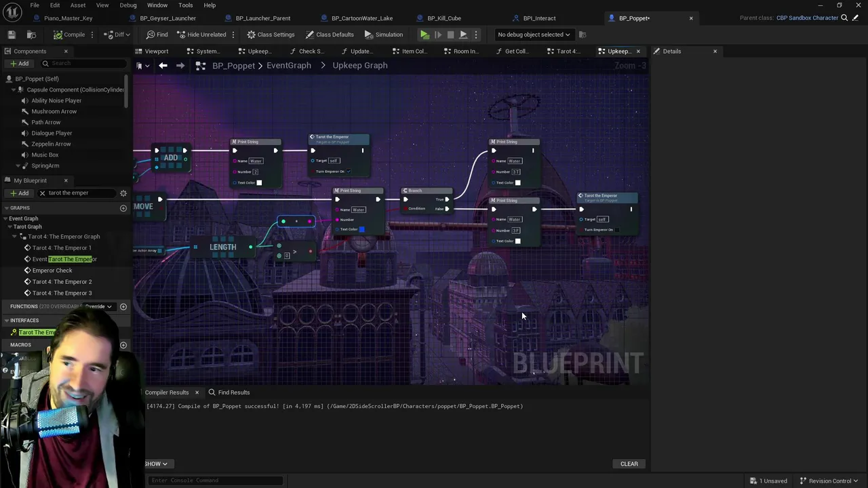The image size is (868, 488).
Task: Click the Eject play icon
Action: click(463, 35)
